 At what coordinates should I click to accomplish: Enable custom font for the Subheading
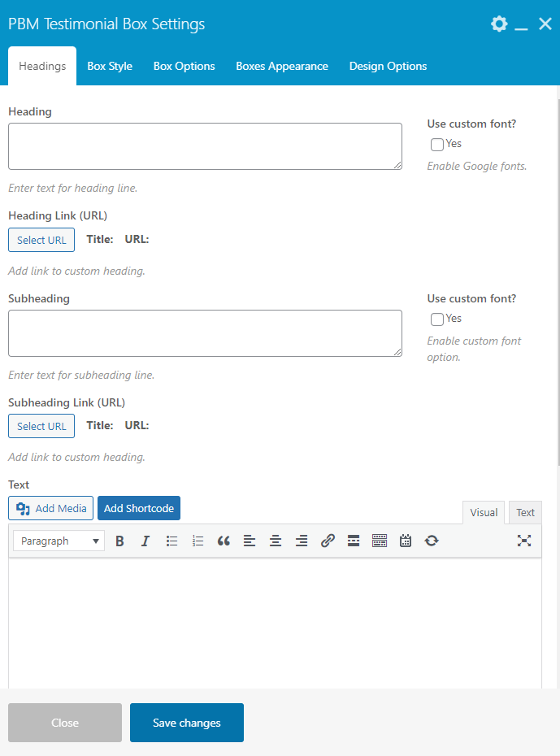(x=437, y=319)
